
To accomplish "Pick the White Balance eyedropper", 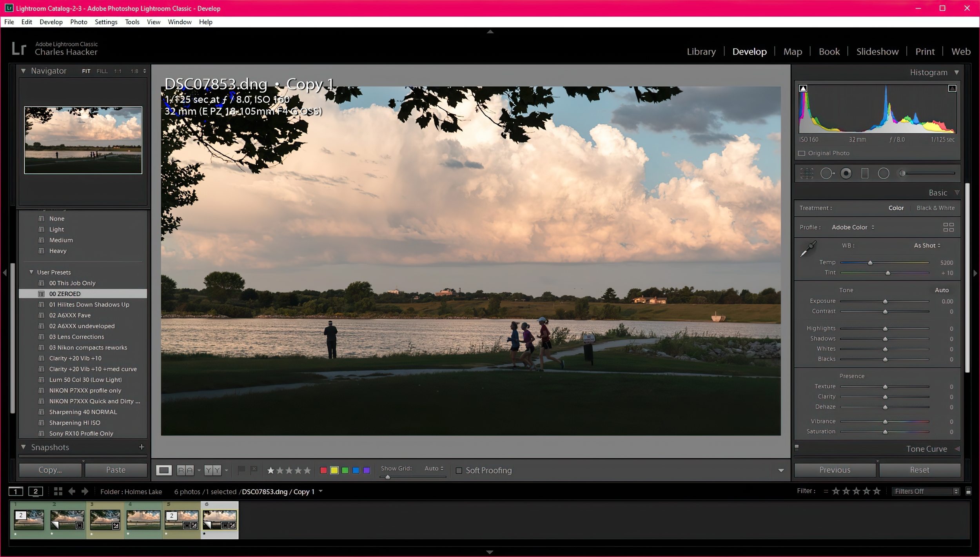I will pyautogui.click(x=808, y=249).
